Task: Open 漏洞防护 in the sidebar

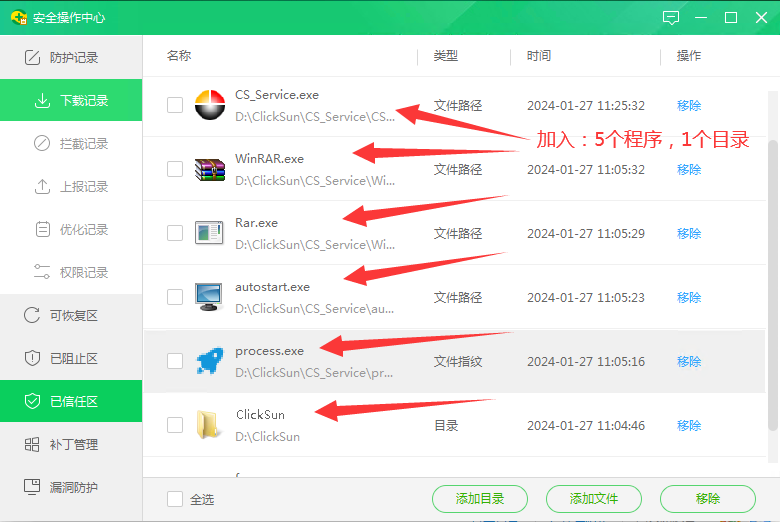Action: tap(71, 487)
